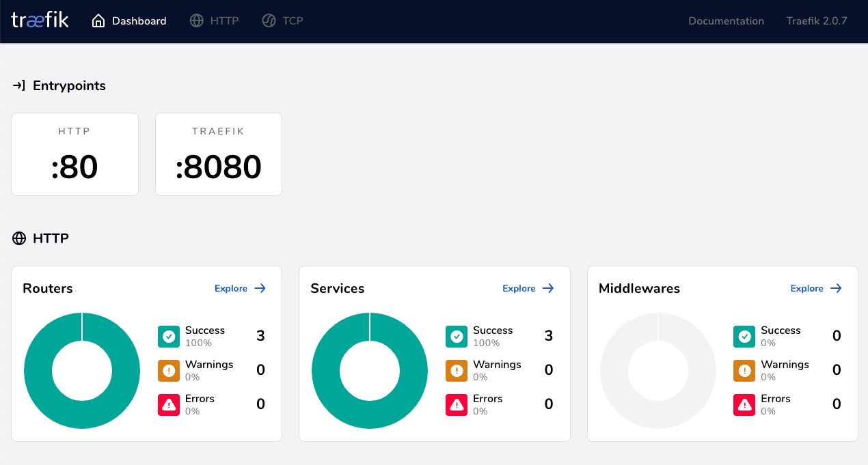The height and width of the screenshot is (465, 868).
Task: Click the Success badge in the Middlewares card
Action: [744, 336]
